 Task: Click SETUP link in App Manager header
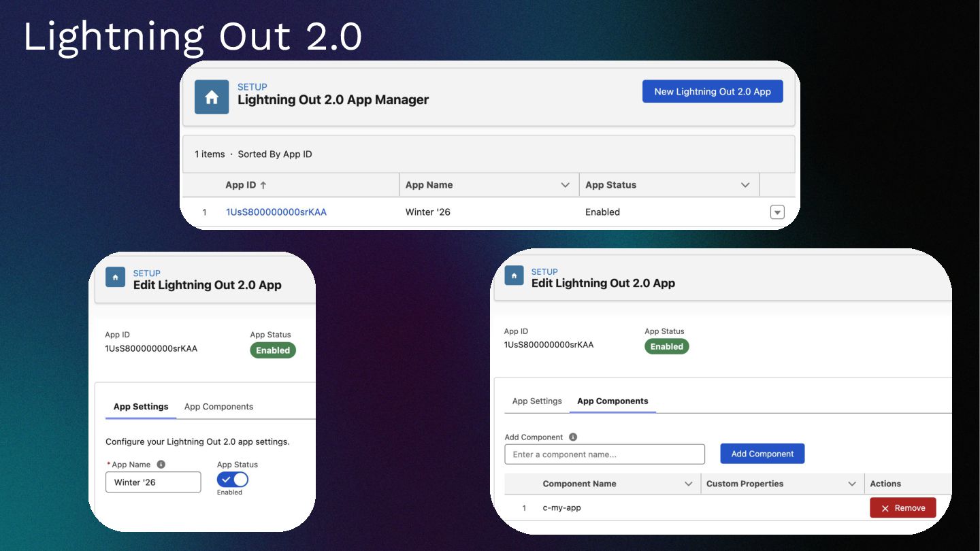pos(252,87)
